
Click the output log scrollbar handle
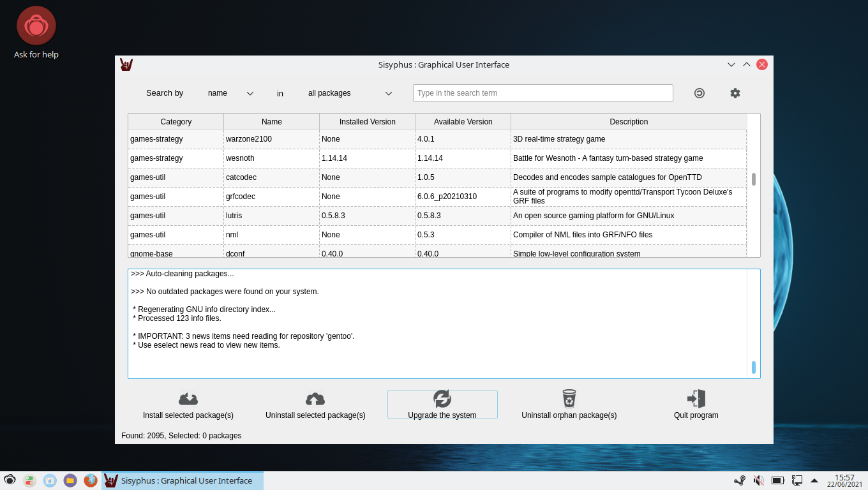pos(754,367)
